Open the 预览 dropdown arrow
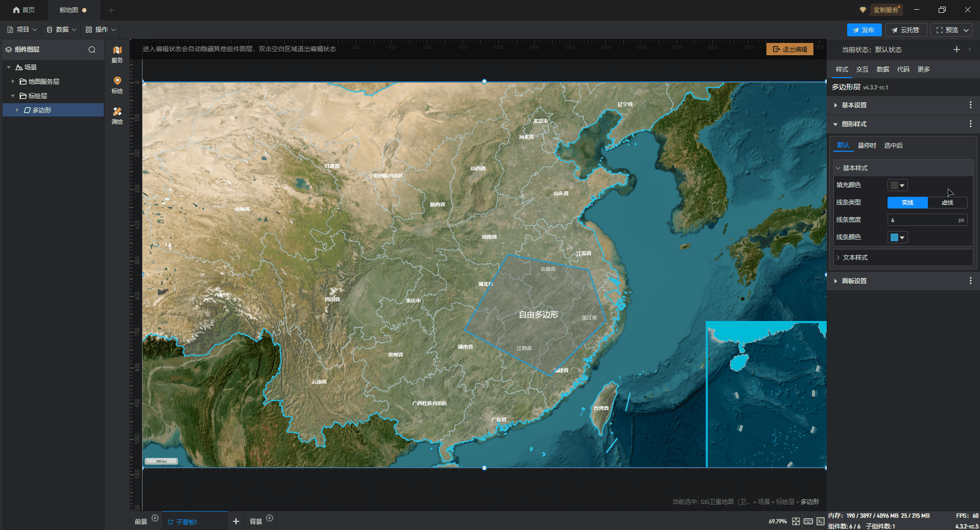Image resolution: width=980 pixels, height=530 pixels. pos(966,30)
